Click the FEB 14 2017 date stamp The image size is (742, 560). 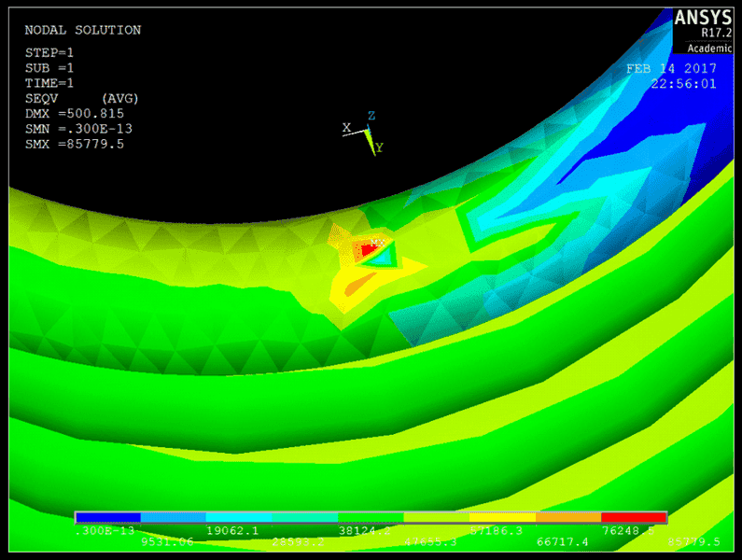point(670,68)
